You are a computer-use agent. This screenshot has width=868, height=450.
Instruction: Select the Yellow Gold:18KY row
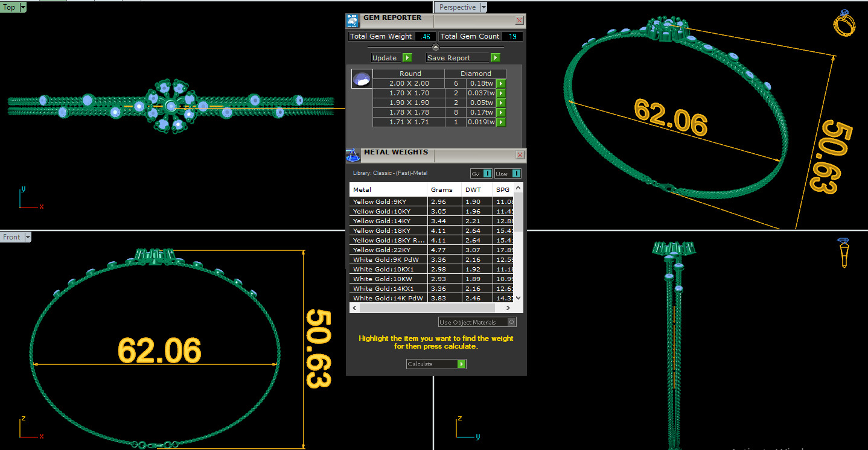click(431, 230)
